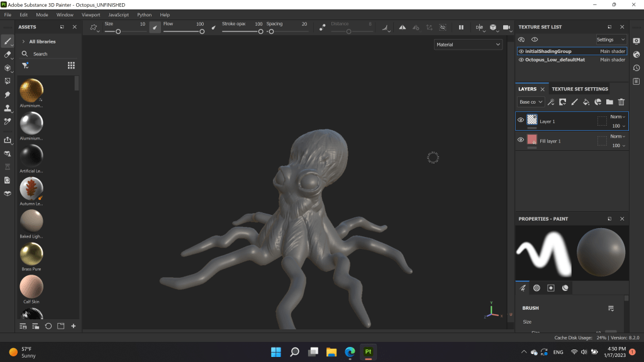Choose the Smudge tool
644x362 pixels.
point(8,94)
